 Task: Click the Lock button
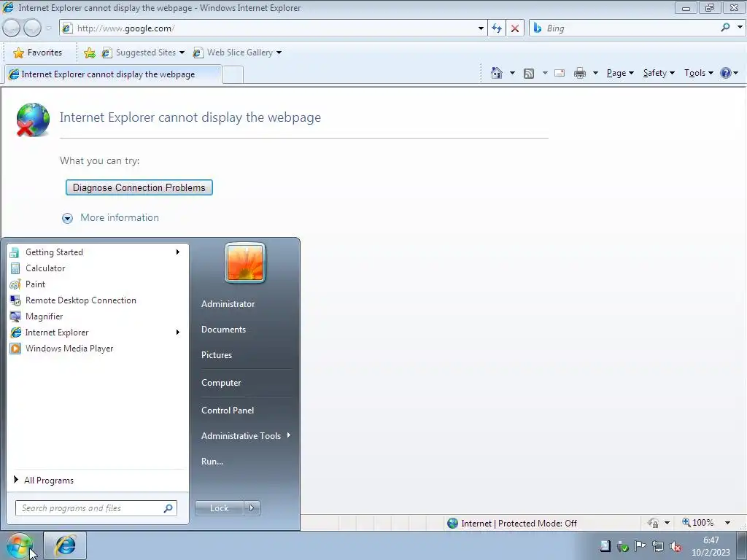(219, 508)
